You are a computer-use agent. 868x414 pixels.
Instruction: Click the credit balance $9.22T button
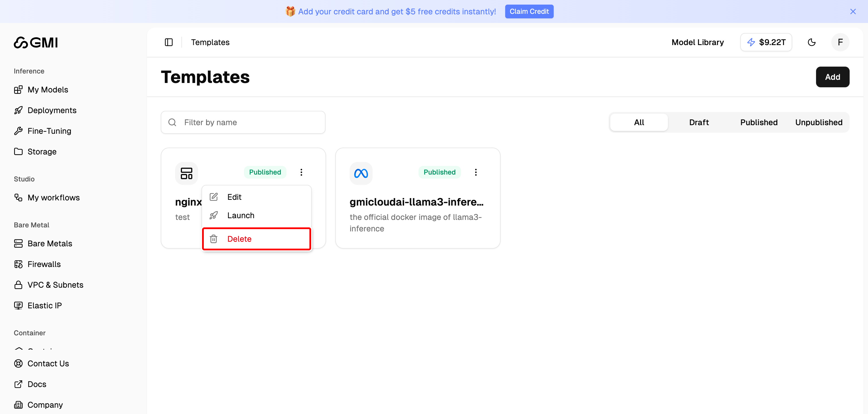(766, 42)
